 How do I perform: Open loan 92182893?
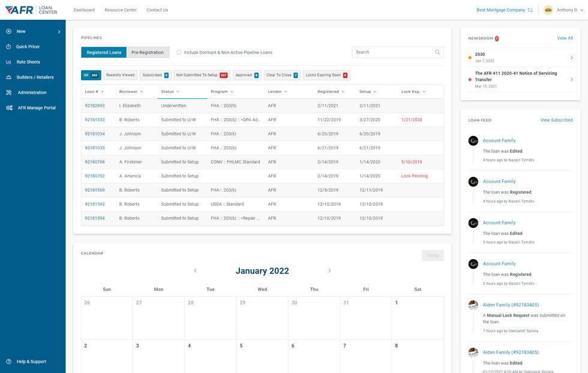95,106
